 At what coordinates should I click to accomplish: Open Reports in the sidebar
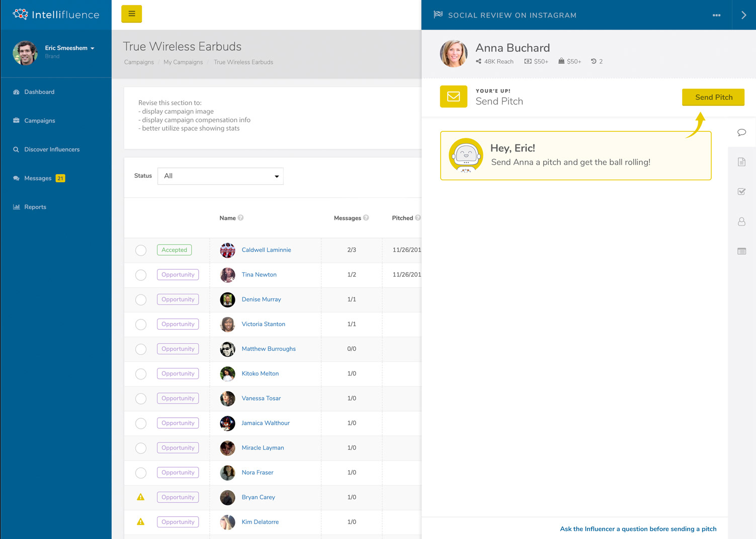click(35, 207)
